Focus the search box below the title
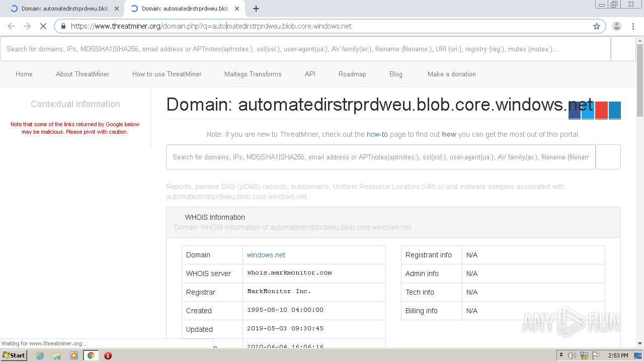 click(381, 157)
